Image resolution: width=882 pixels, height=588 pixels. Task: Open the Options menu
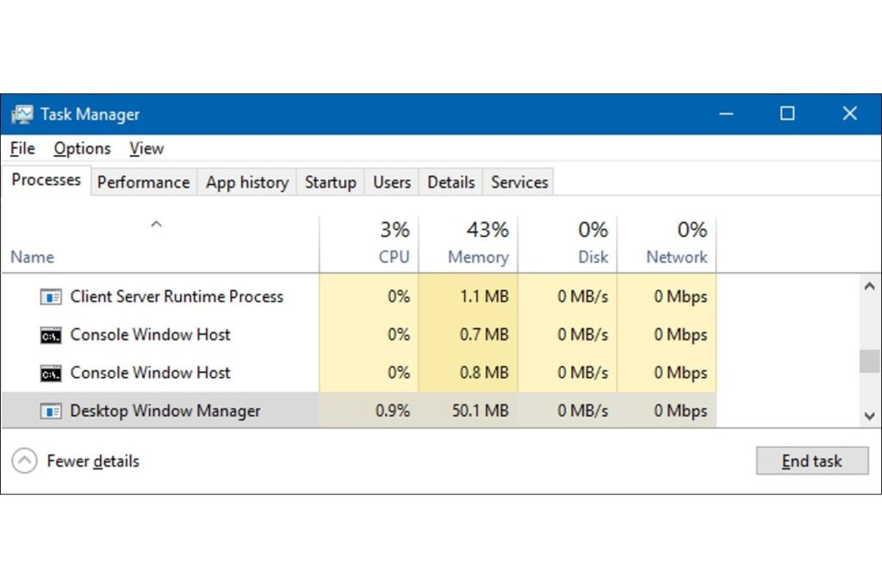[x=82, y=149]
